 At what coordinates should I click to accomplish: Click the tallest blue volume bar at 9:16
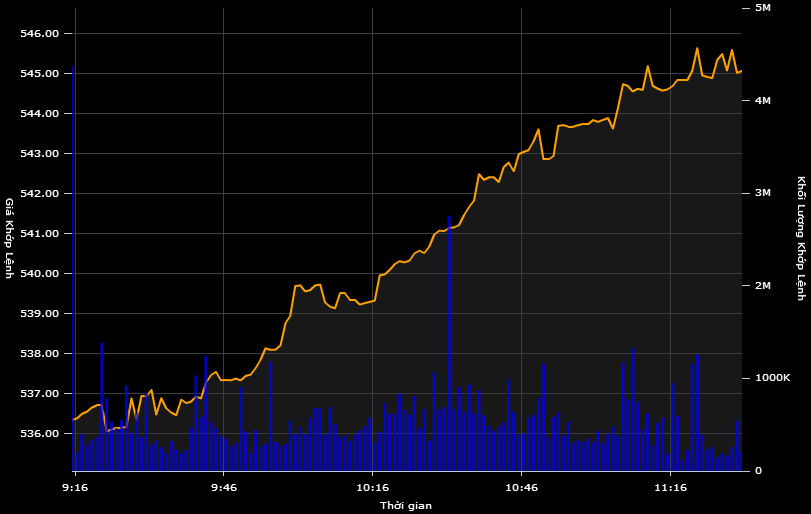pyautogui.click(x=74, y=270)
